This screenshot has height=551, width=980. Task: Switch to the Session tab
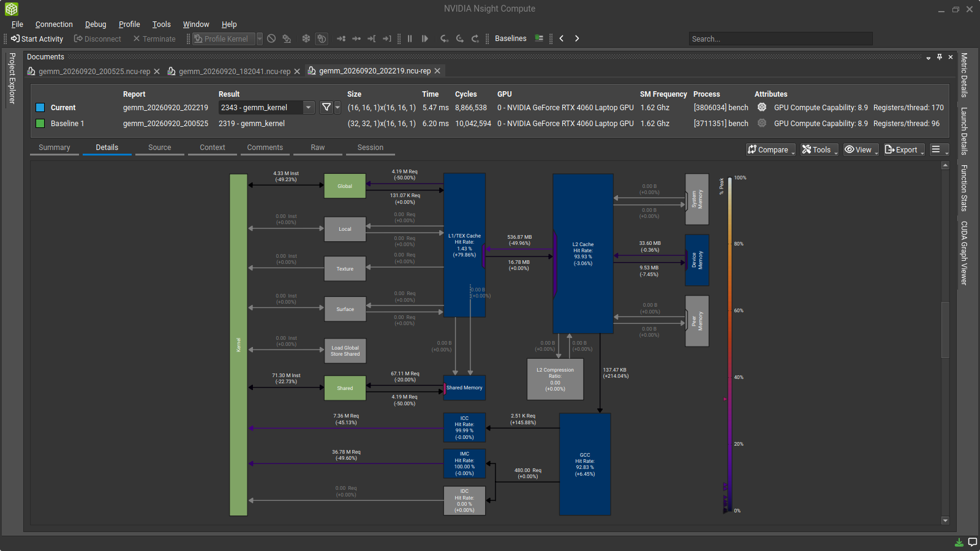click(371, 148)
